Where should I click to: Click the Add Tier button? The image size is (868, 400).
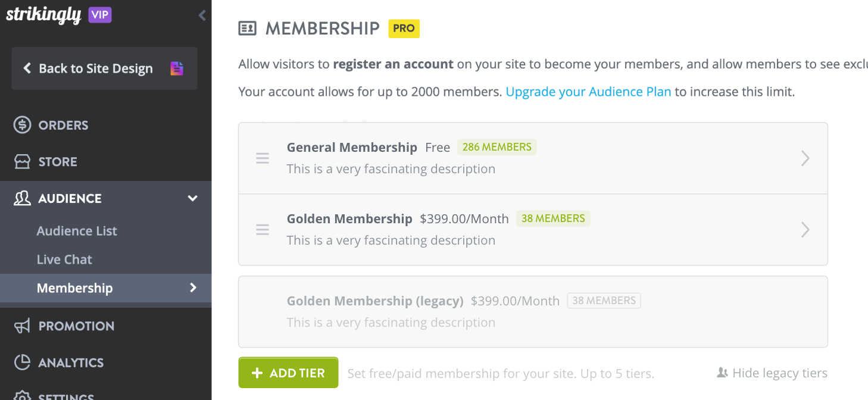click(x=288, y=373)
